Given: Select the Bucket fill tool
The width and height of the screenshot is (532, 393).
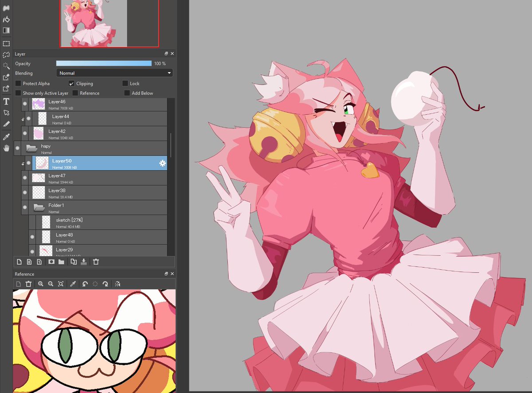Looking at the screenshot, I should (x=6, y=19).
